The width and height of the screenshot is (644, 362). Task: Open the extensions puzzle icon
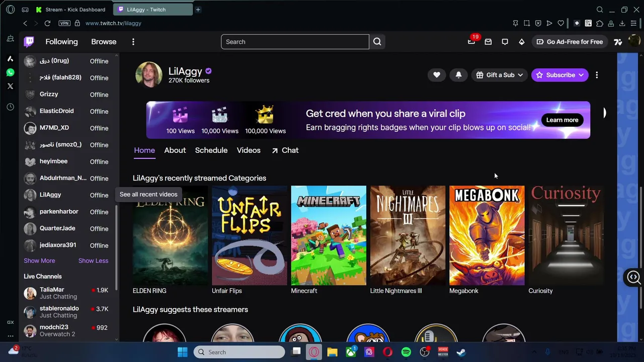click(600, 23)
